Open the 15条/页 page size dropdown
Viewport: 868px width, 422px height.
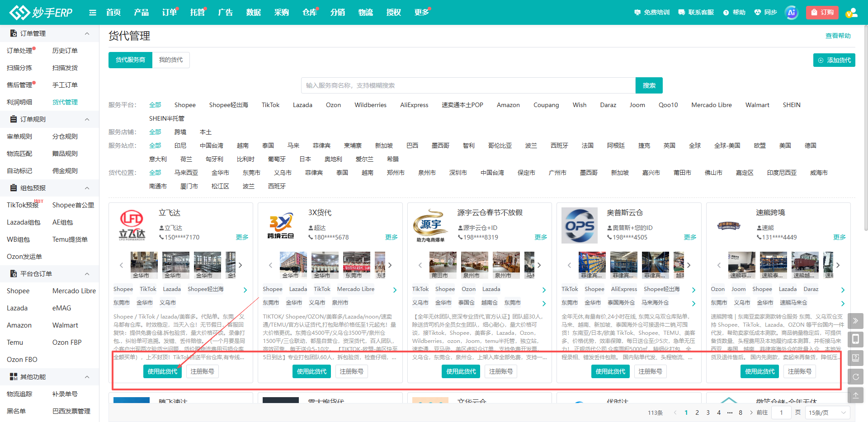coord(827,413)
